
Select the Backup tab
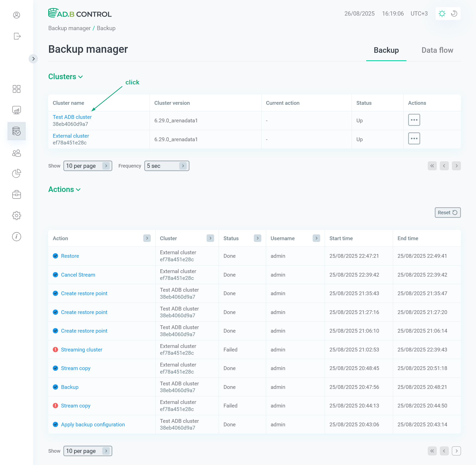coord(386,50)
